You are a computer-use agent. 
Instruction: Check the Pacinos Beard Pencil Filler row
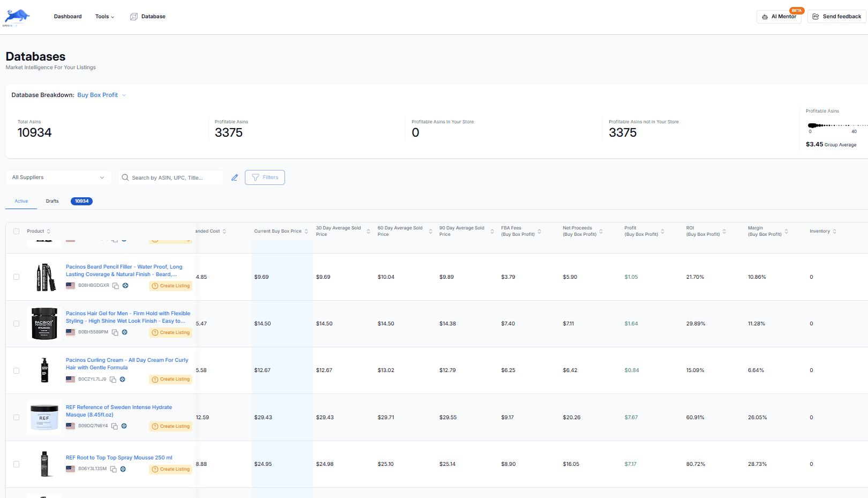pyautogui.click(x=16, y=277)
